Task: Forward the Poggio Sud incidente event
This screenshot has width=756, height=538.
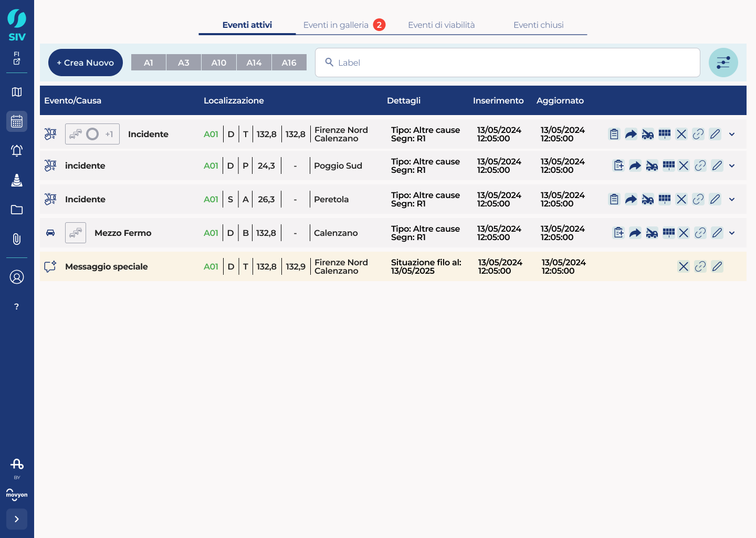Action: [635, 165]
